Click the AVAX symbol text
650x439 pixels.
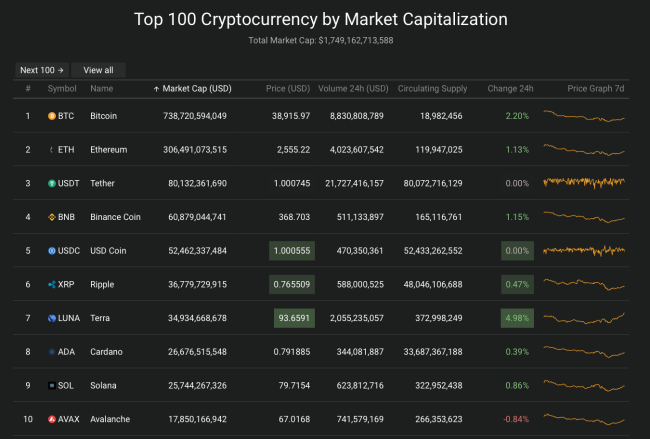tap(68, 420)
